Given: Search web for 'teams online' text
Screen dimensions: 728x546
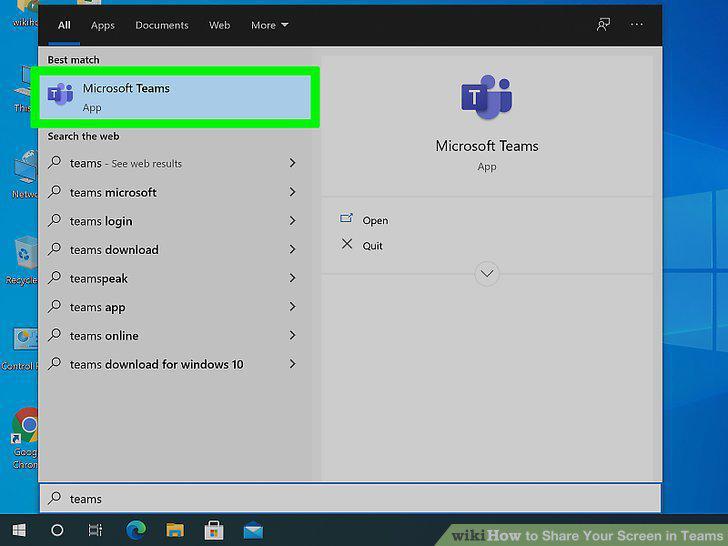Looking at the screenshot, I should tap(104, 336).
